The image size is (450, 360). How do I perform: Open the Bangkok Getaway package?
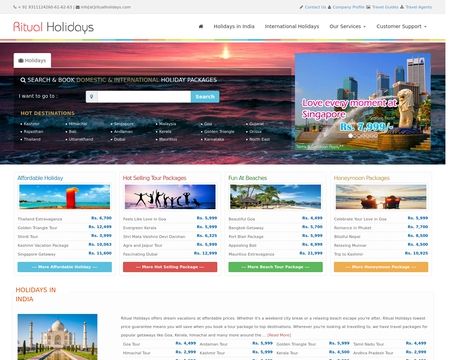coord(246,228)
